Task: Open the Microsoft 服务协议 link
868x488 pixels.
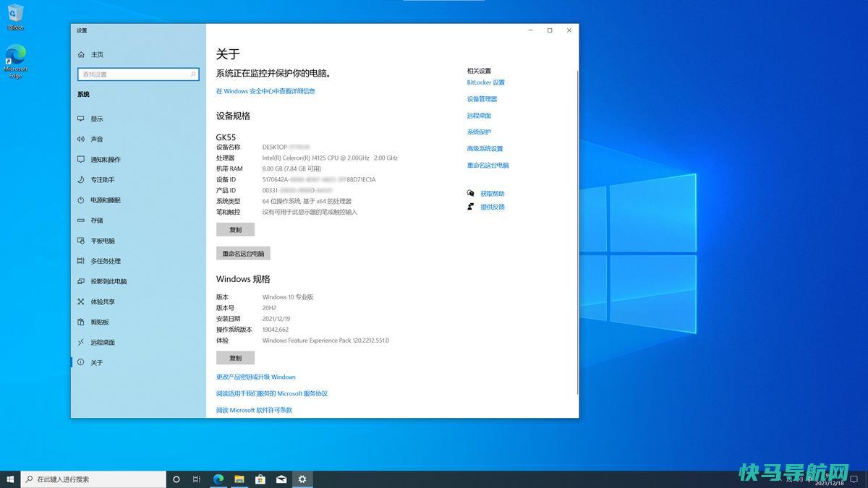Action: [272, 393]
